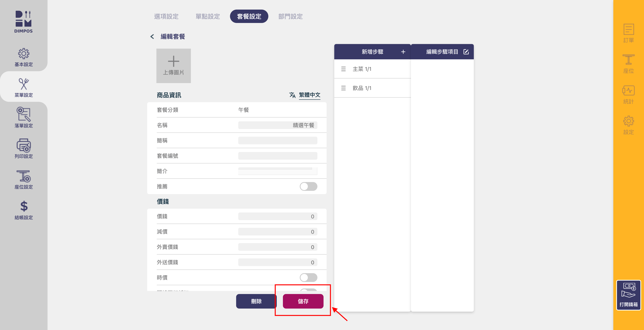Viewport: 644px width, 330px height.
Task: Toggle the 推薦 switch
Action: (x=308, y=186)
